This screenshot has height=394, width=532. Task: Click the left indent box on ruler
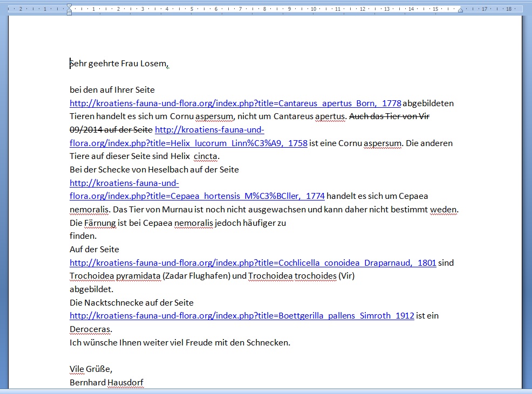pyautogui.click(x=69, y=13)
